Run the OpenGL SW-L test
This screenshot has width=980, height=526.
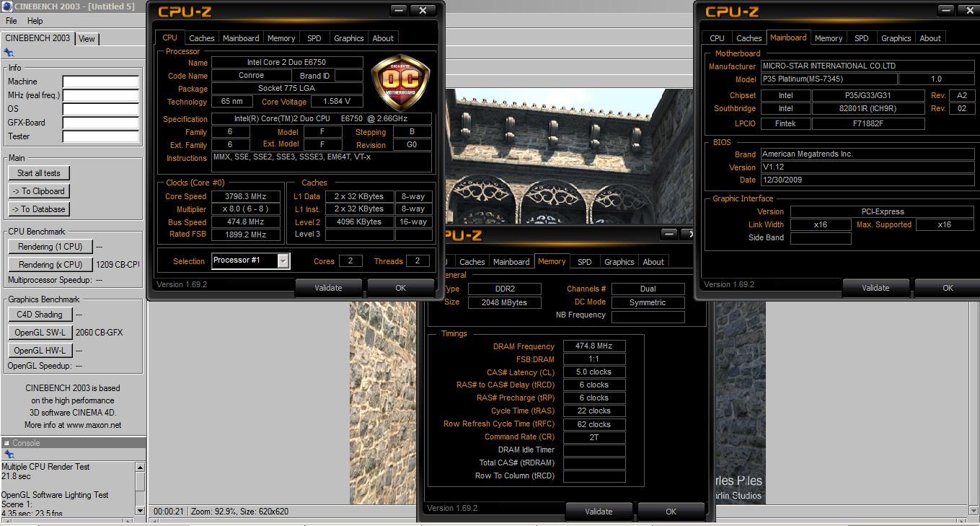[x=40, y=333]
